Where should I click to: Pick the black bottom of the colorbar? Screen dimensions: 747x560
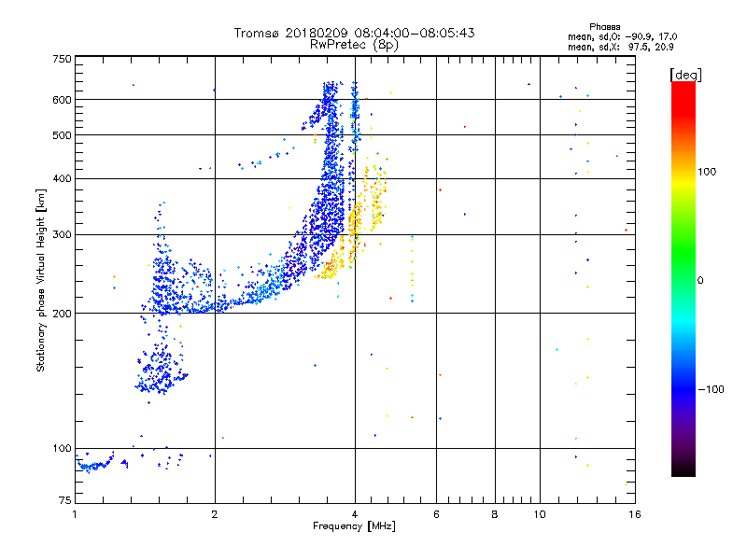[x=684, y=469]
